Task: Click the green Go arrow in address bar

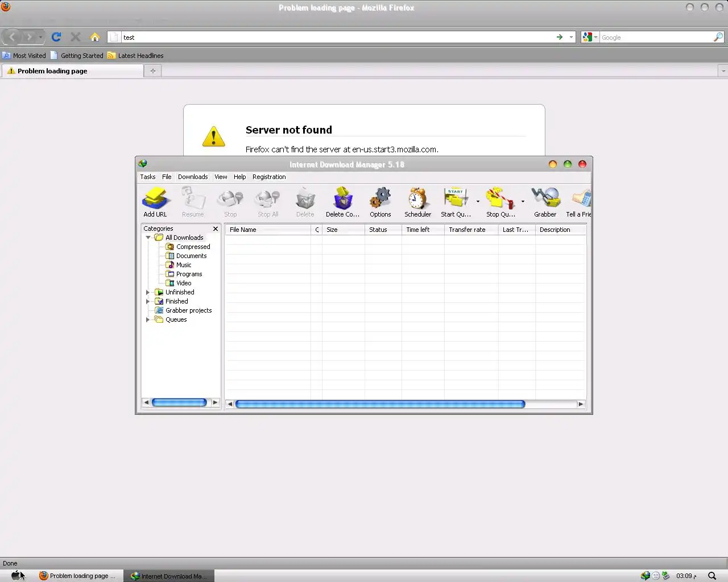Action: (x=560, y=37)
